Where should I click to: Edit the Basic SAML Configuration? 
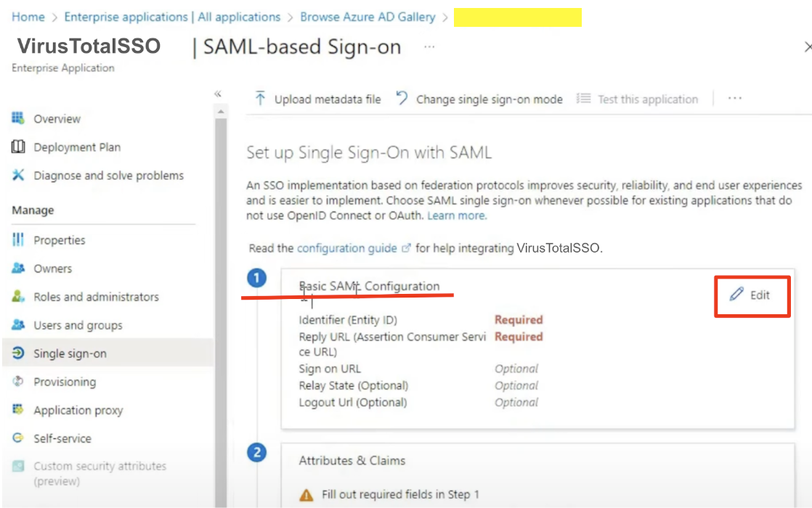tap(752, 296)
